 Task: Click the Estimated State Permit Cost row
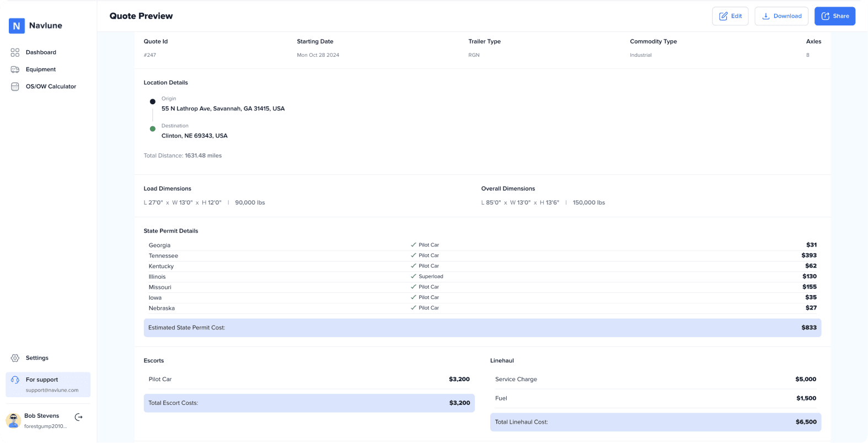(x=483, y=328)
